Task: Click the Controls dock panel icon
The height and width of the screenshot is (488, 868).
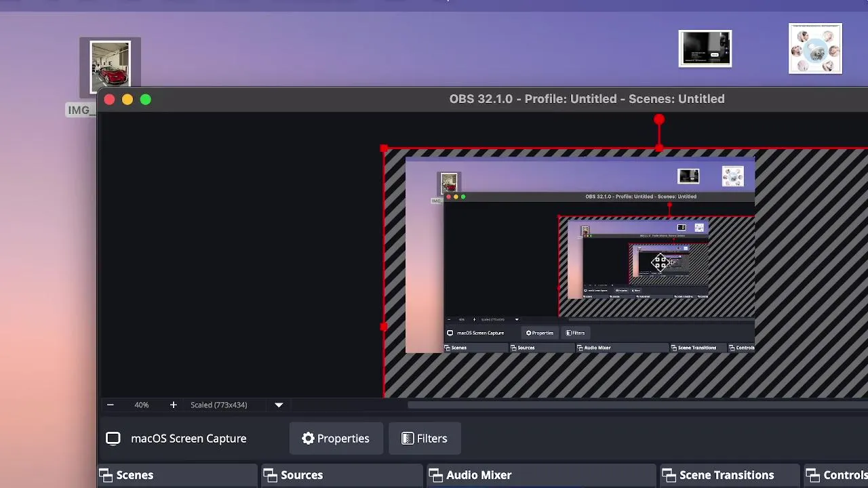Action: [x=812, y=475]
